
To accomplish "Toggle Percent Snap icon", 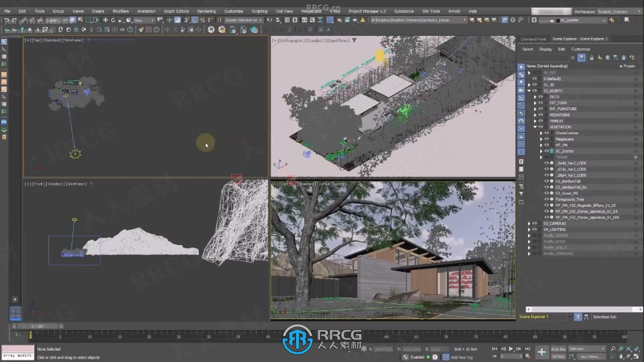I will 202,20.
